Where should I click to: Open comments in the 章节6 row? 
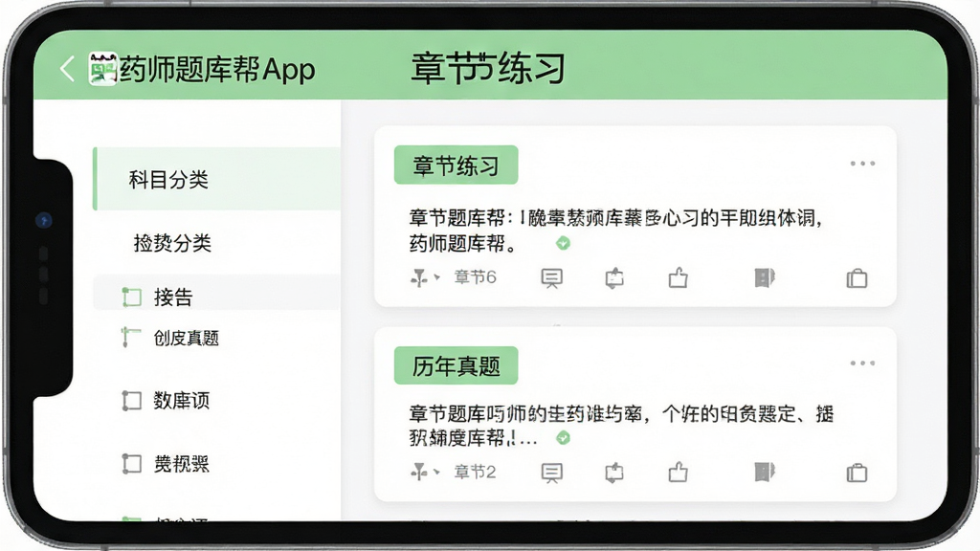pyautogui.click(x=551, y=278)
